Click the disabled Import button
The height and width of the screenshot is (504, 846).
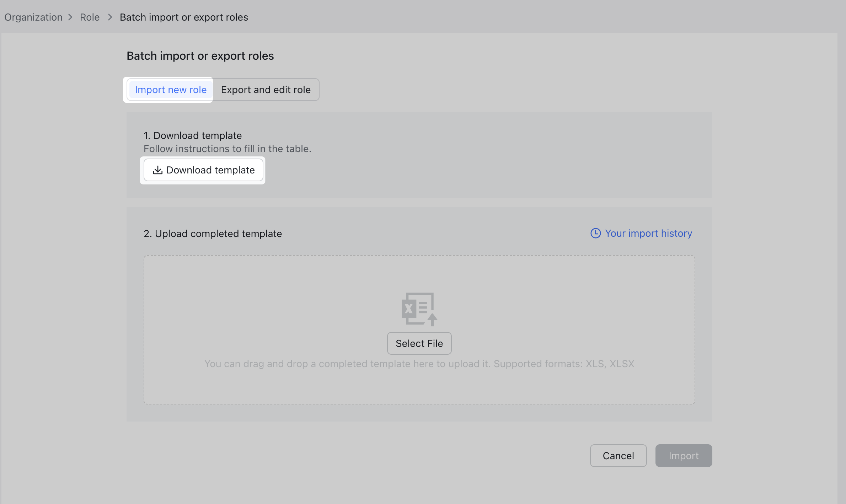(x=684, y=455)
